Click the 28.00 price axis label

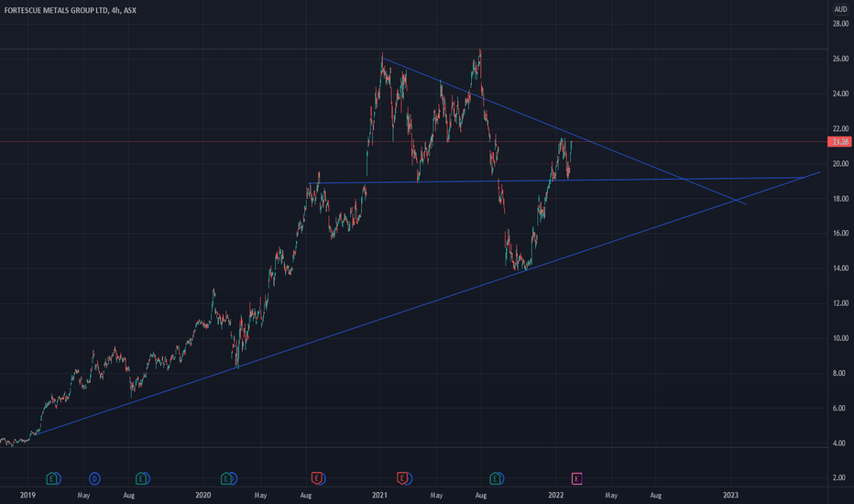tap(840, 24)
